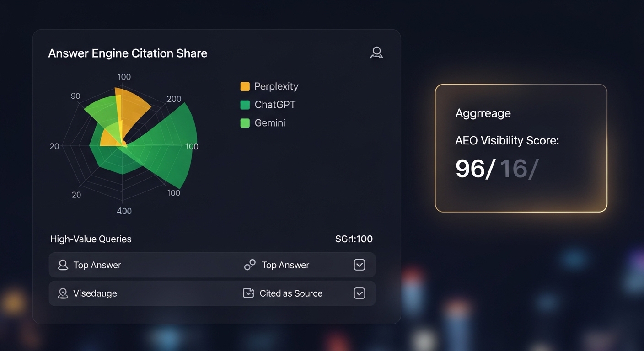Select the Gemini legend label
644x351 pixels.
click(x=270, y=123)
